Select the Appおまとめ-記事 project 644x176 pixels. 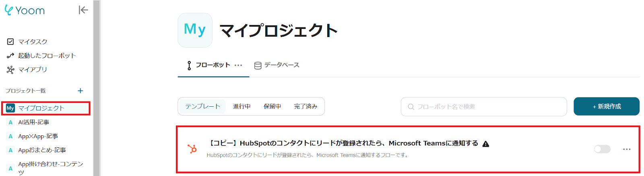(42, 150)
